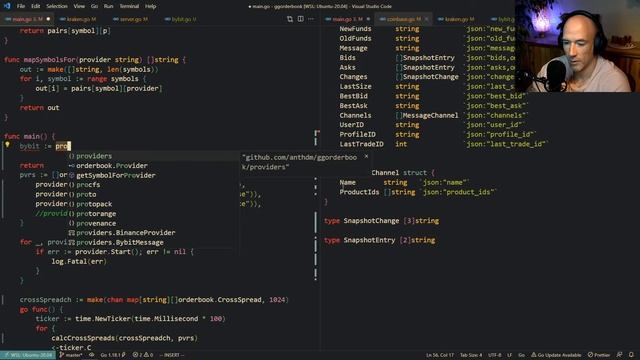
Task: Select 'provenance' autocomplete suggestion
Action: [152, 223]
